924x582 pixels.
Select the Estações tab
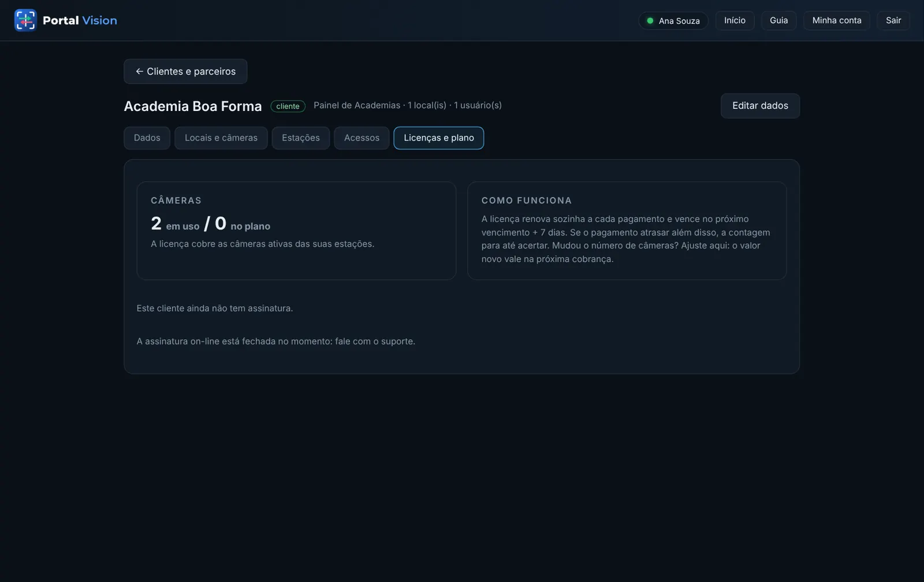pos(301,138)
